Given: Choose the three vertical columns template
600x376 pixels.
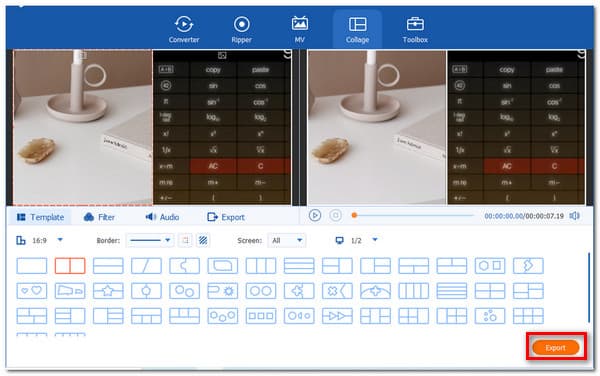Looking at the screenshot, I should click(261, 266).
